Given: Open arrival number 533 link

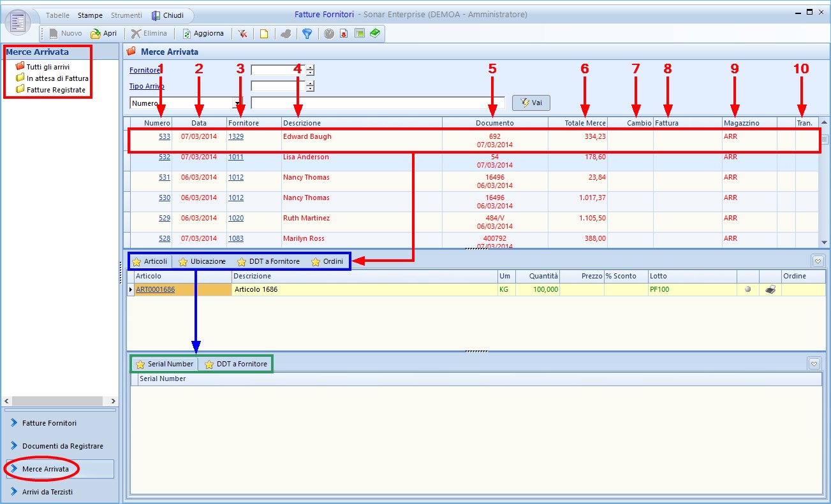Looking at the screenshot, I should coord(164,136).
